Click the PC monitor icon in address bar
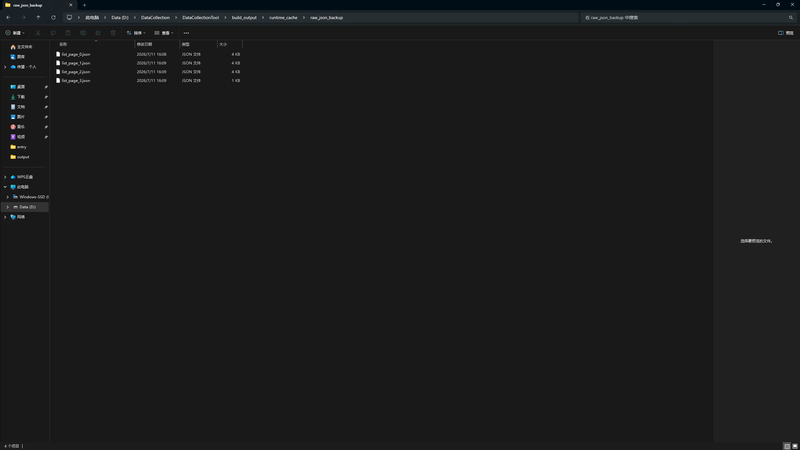Screen dimensions: 800x450 pos(69,17)
